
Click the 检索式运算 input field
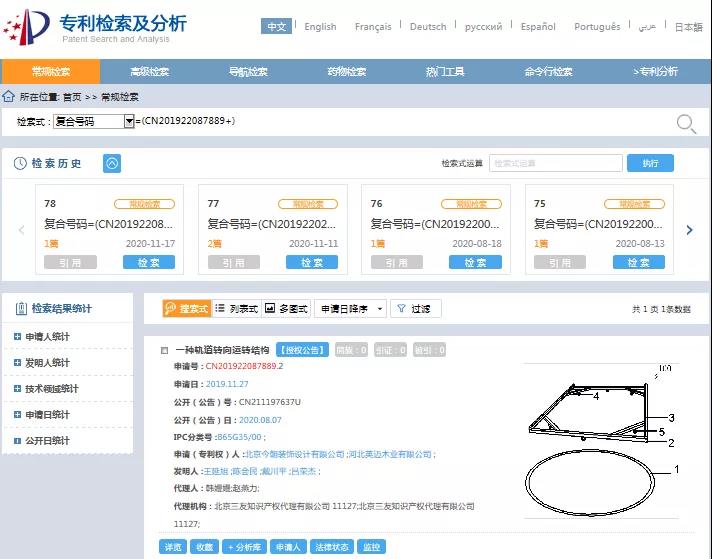(556, 163)
